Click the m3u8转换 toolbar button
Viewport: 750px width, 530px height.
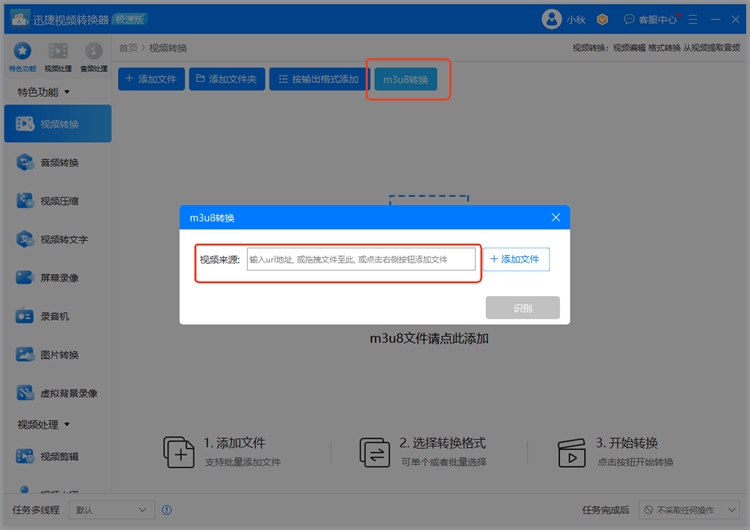click(x=406, y=79)
